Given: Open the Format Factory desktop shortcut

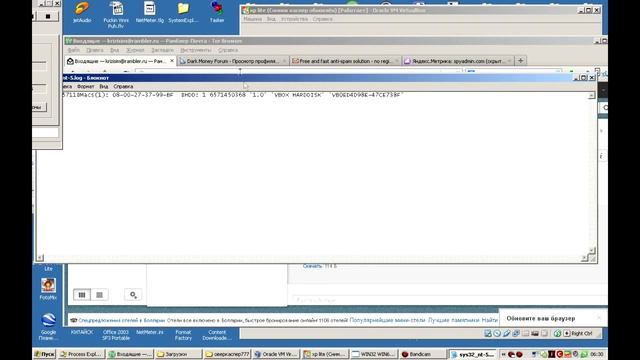Looking at the screenshot, I should [183, 335].
